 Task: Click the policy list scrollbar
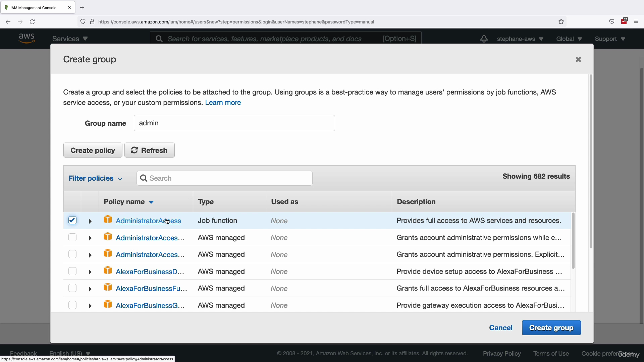(x=573, y=241)
